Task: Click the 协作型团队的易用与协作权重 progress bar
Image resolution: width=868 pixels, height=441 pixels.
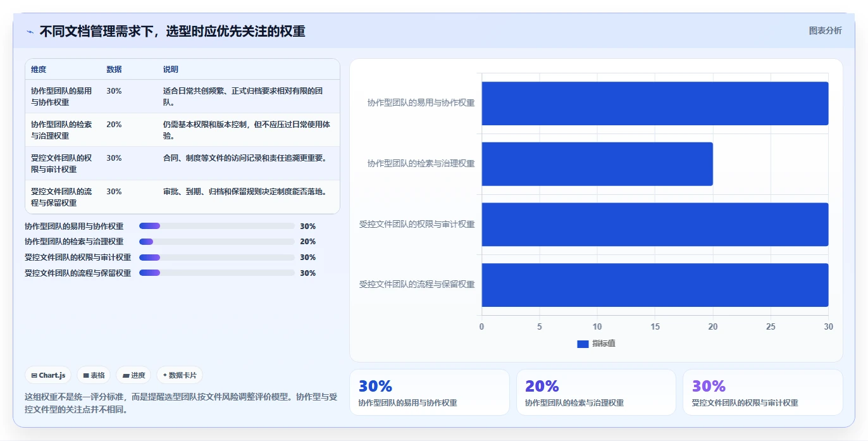Action: 217,226
